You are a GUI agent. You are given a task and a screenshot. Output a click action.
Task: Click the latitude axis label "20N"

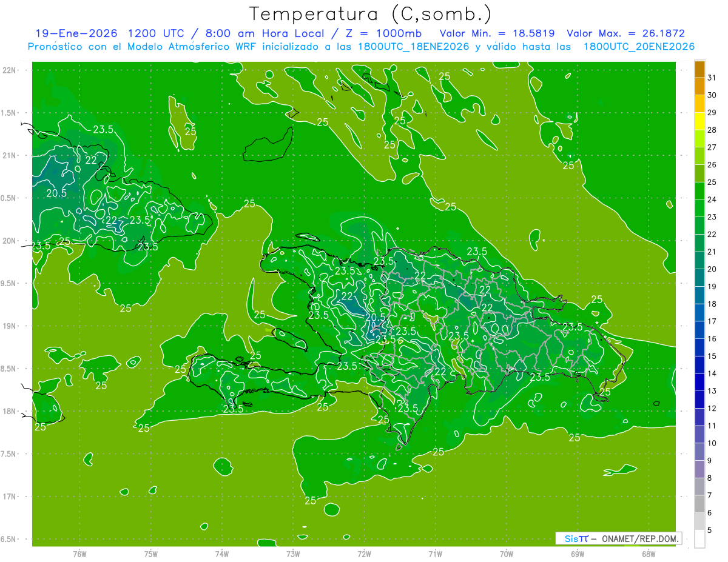pos(9,241)
